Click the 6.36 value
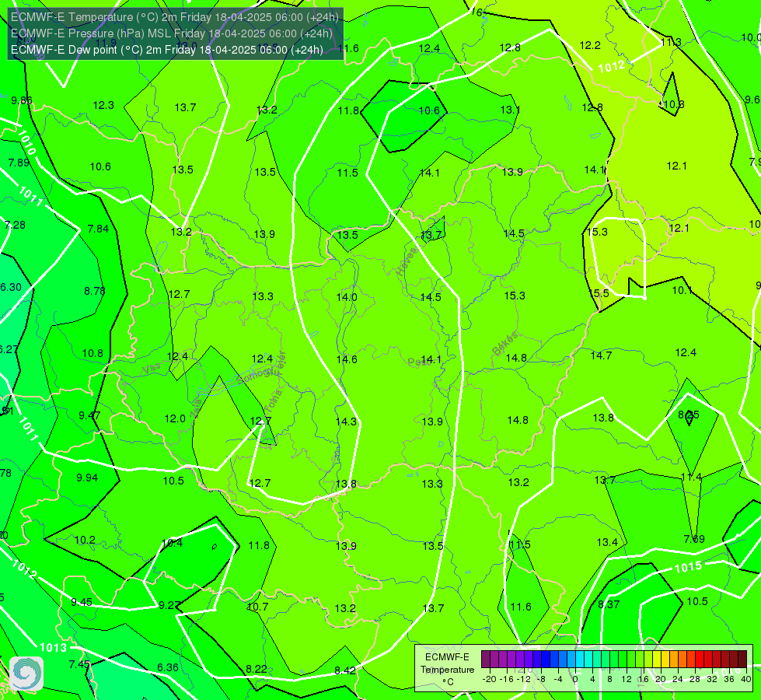 coord(167,667)
